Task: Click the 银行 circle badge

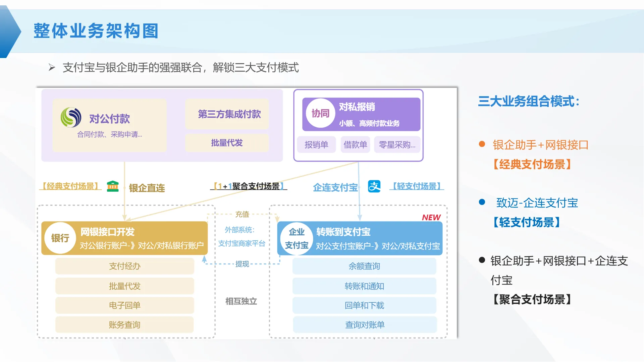Action: (60, 238)
